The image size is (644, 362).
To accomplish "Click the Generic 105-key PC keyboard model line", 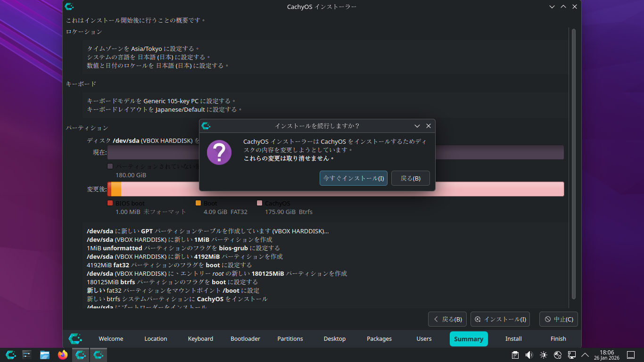I will (162, 101).
